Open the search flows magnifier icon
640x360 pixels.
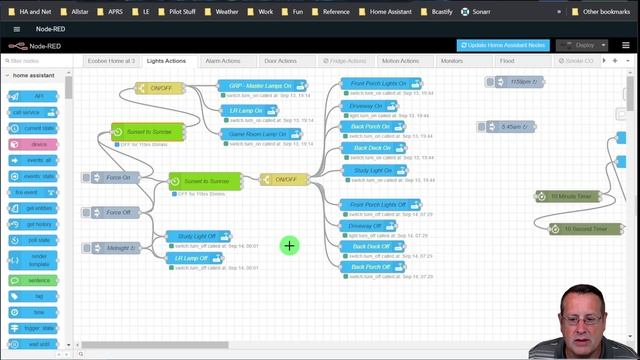coord(81,354)
